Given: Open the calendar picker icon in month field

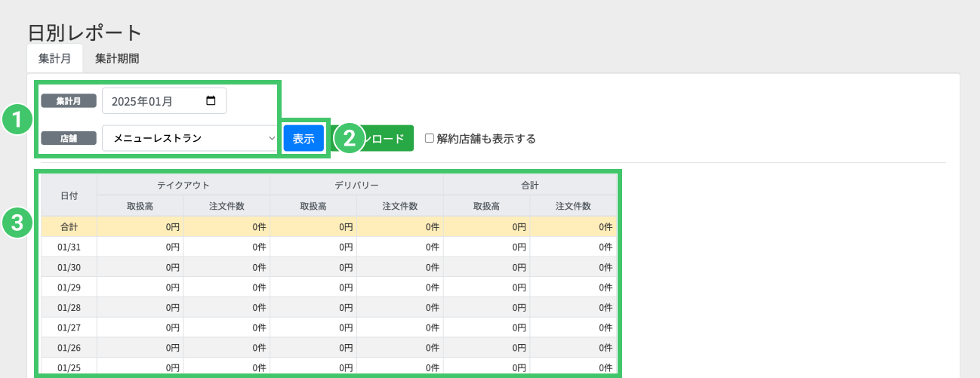Looking at the screenshot, I should 211,100.
